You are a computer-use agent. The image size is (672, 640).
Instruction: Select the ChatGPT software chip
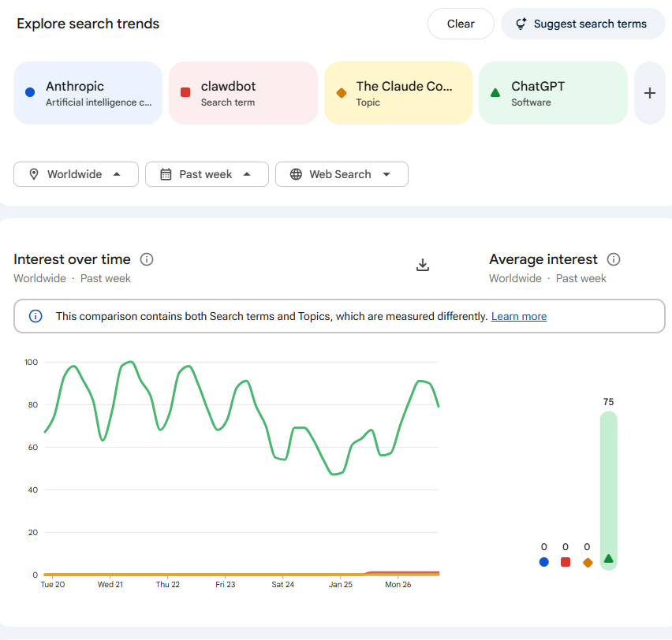click(553, 93)
